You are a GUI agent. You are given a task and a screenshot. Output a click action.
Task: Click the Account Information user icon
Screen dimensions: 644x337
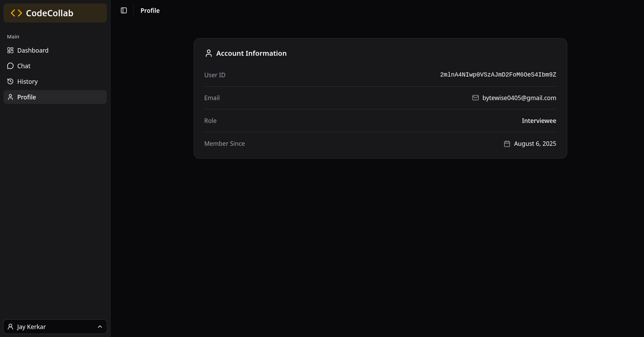click(209, 53)
